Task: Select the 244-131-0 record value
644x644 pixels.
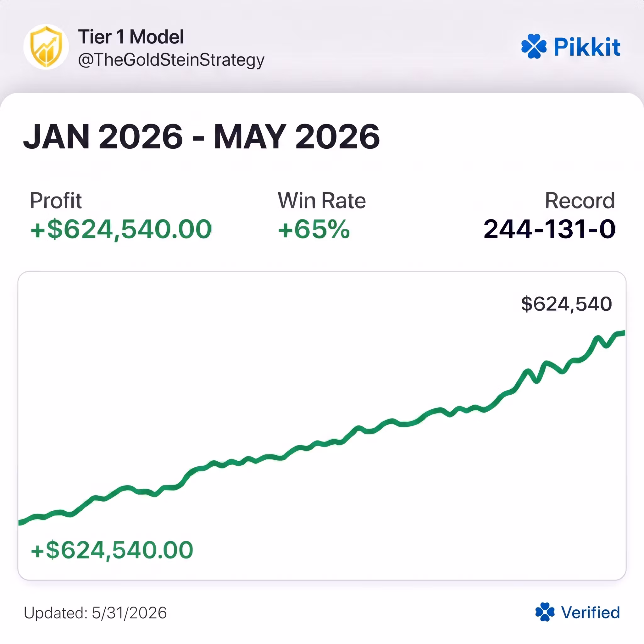Action: point(549,229)
